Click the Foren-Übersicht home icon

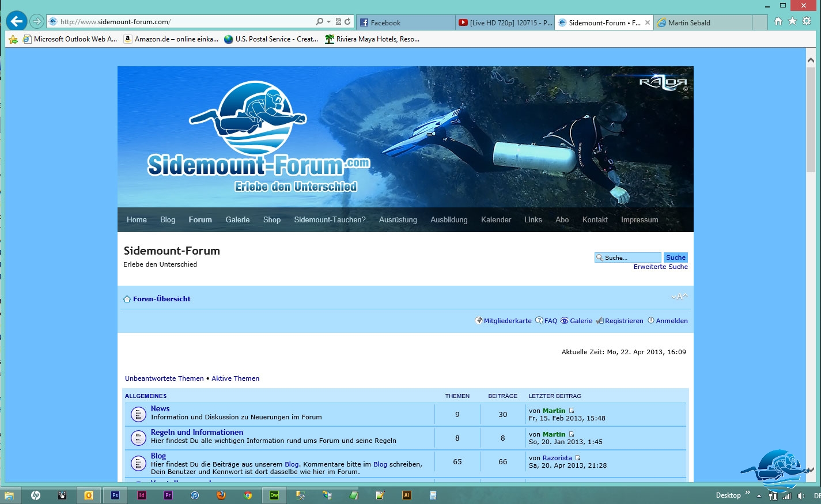(x=127, y=299)
